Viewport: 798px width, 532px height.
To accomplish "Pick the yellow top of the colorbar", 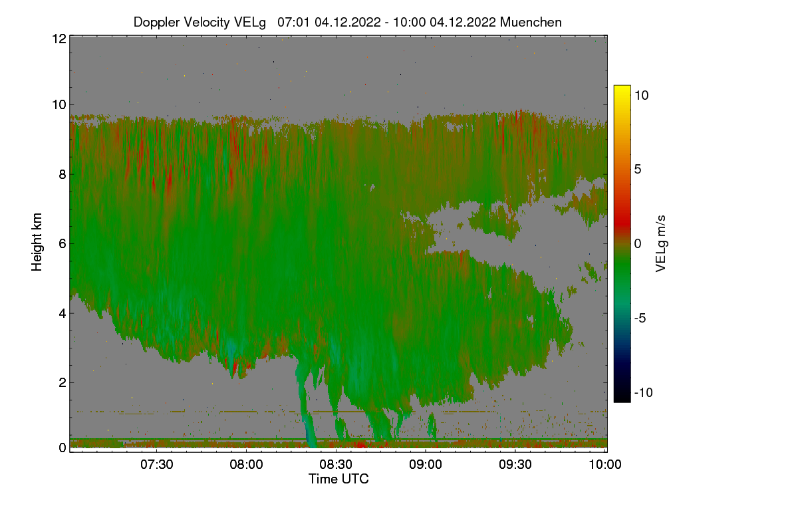I will pos(622,89).
